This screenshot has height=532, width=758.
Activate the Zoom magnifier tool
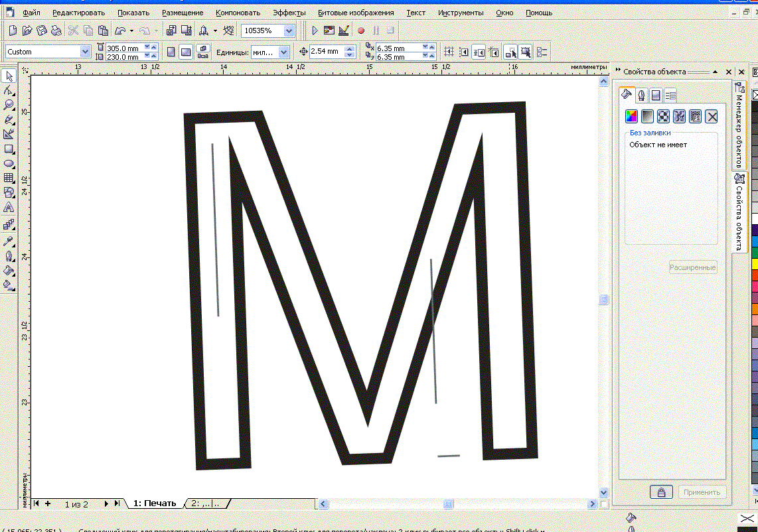(x=9, y=105)
